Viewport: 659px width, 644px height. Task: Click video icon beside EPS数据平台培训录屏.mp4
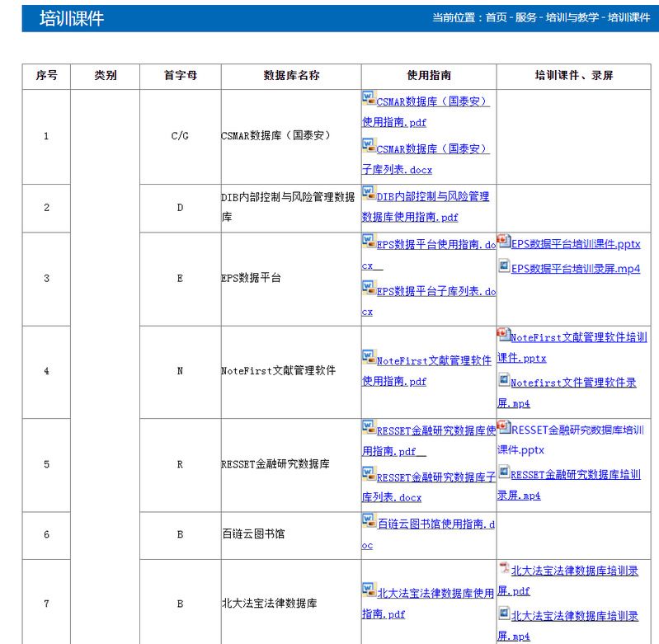tap(503, 266)
